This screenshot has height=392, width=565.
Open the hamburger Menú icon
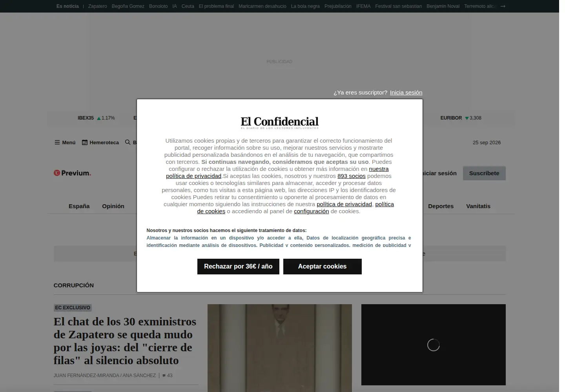(x=57, y=142)
